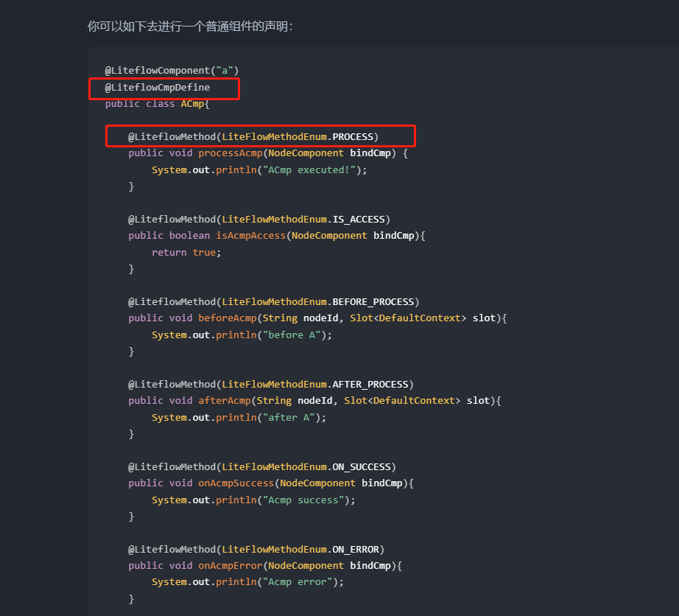Click the beforeAcmp method signature line
Screen dimensions: 679x616
[317, 318]
